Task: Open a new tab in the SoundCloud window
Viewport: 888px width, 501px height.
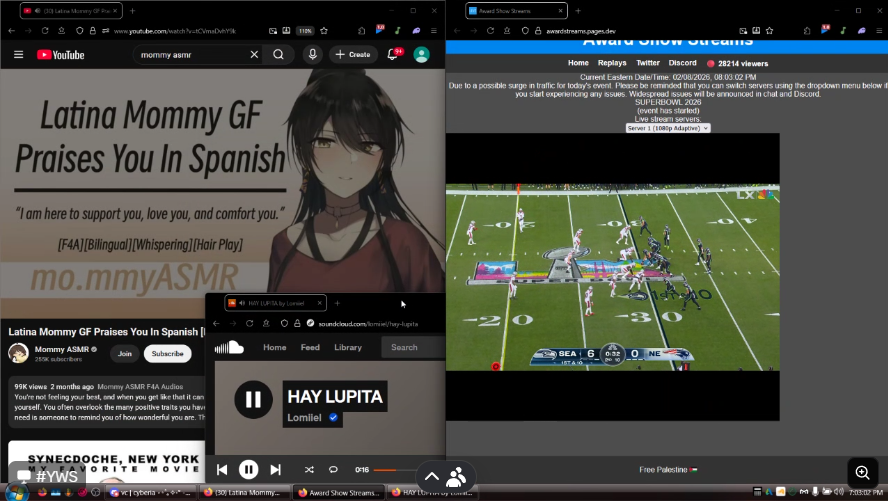Action: click(x=338, y=303)
